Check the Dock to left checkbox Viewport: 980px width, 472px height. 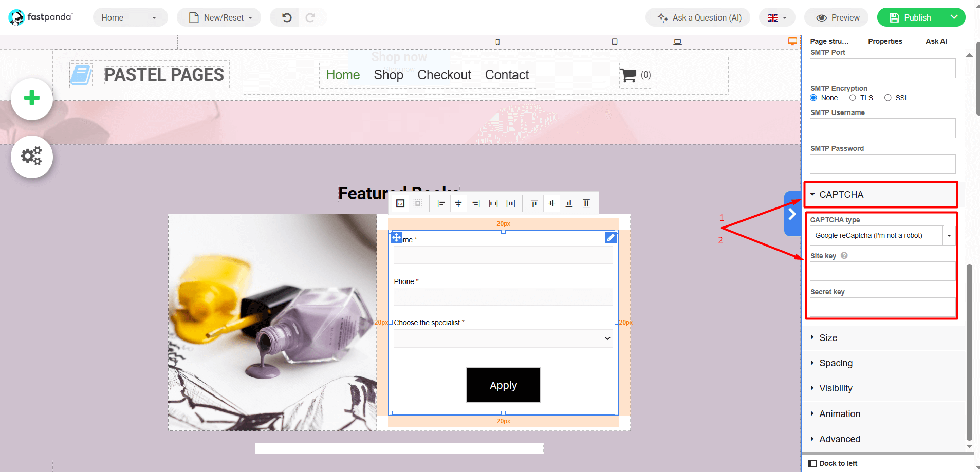[x=813, y=463]
